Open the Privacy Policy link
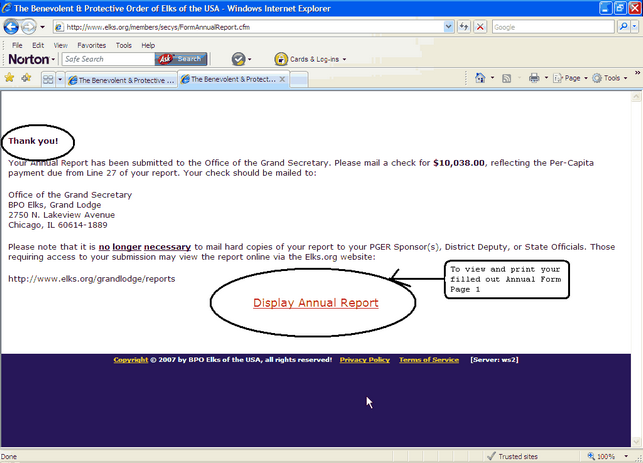 [364, 360]
